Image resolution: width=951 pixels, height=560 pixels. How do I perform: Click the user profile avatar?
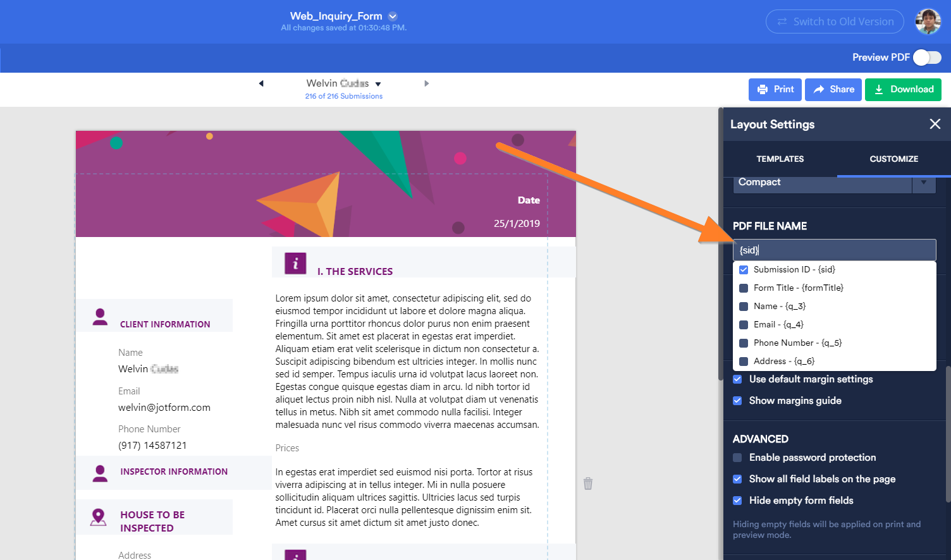pyautogui.click(x=928, y=22)
